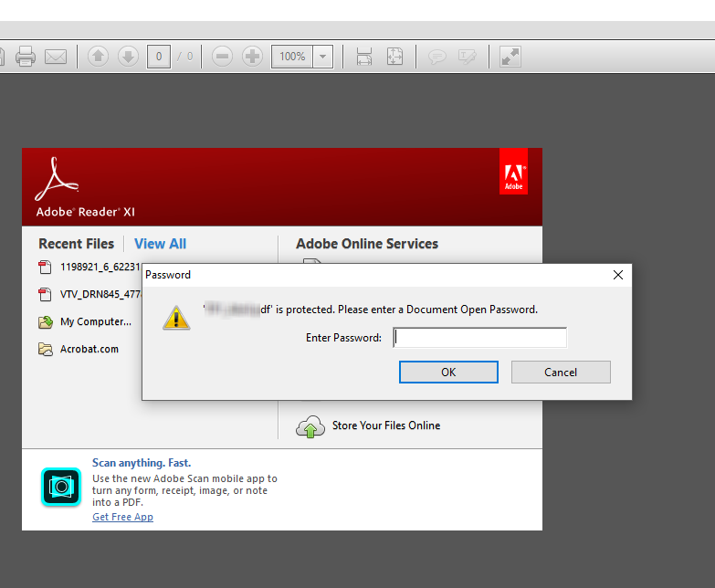This screenshot has height=588, width=715.
Task: Open My Computer... entry
Action: [96, 321]
